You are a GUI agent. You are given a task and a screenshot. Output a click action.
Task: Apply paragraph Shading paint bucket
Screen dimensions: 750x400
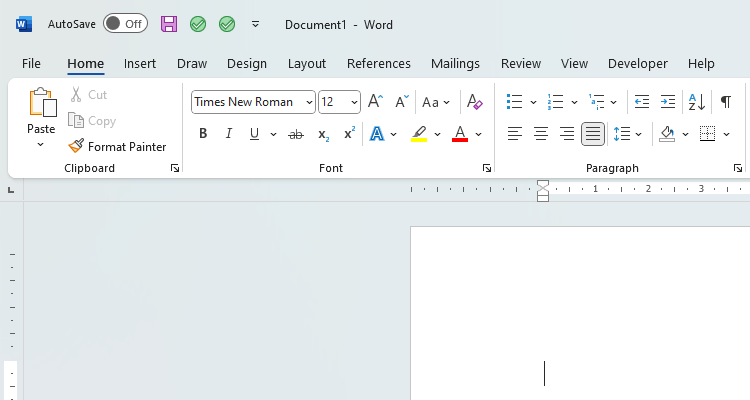coord(667,134)
